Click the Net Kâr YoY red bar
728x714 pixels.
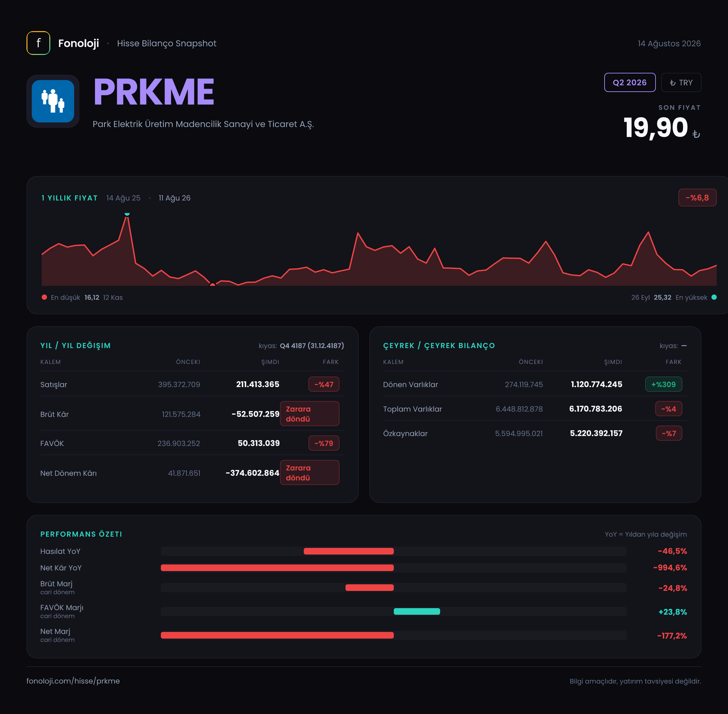277,568
